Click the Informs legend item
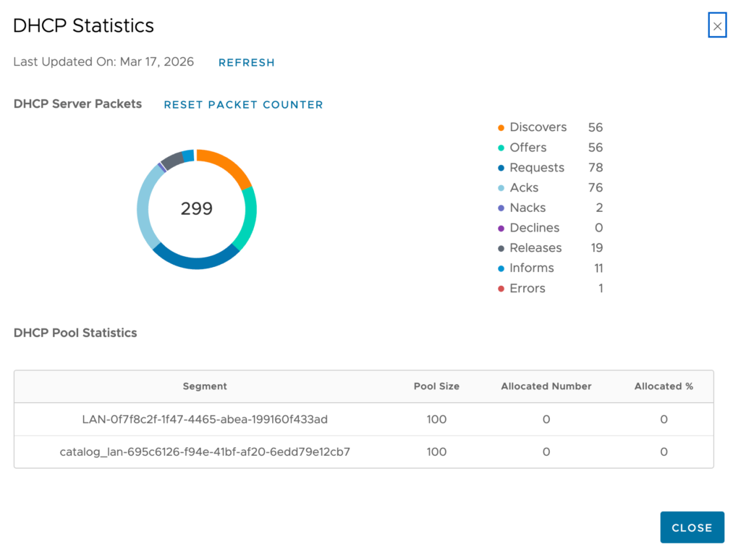The width and height of the screenshot is (741, 560). pos(531,268)
